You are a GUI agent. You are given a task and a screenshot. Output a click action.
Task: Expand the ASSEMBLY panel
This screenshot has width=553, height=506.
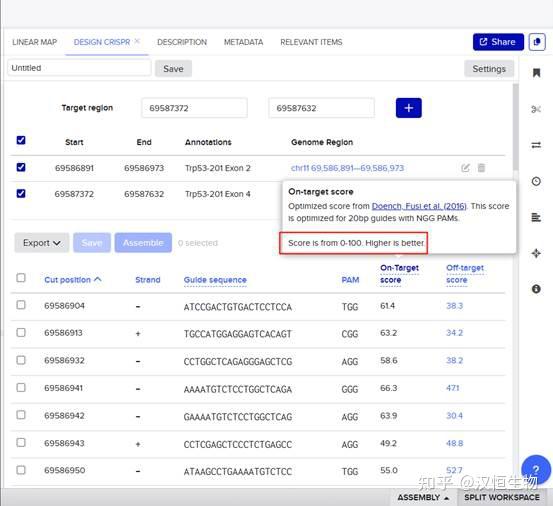[x=423, y=498]
